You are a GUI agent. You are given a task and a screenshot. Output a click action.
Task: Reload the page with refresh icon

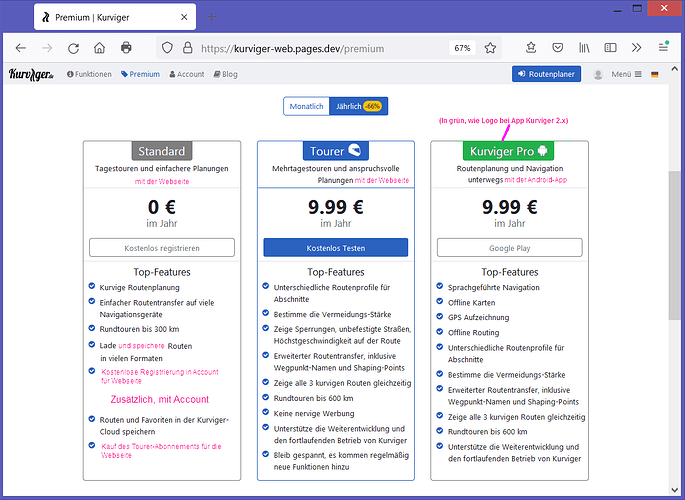pyautogui.click(x=73, y=48)
